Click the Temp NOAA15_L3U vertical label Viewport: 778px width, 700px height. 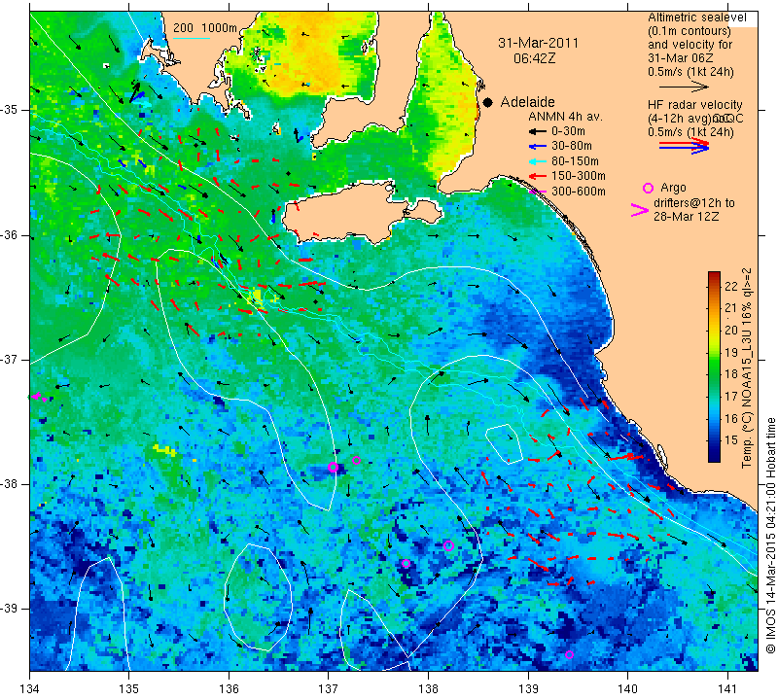[x=747, y=367]
